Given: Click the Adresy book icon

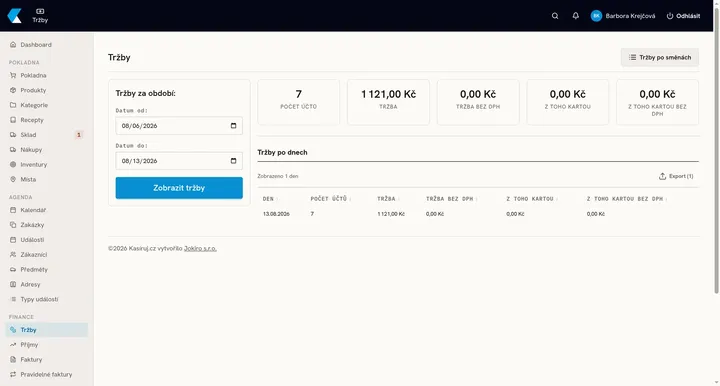Looking at the screenshot, I should tap(13, 284).
